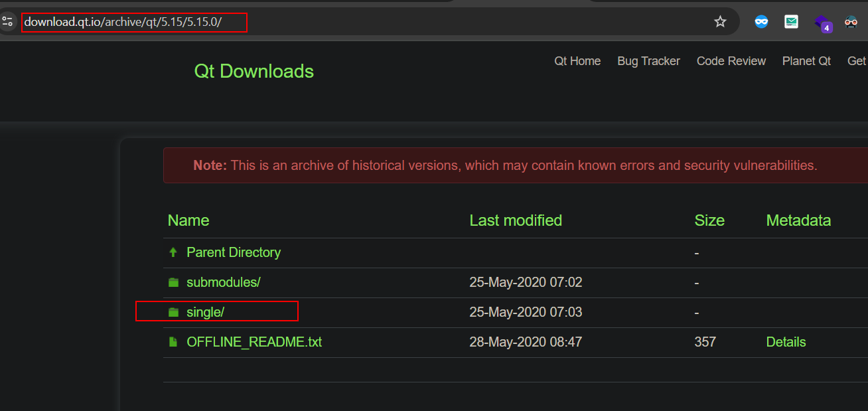
Task: Navigate to Parent Directory
Action: (234, 252)
